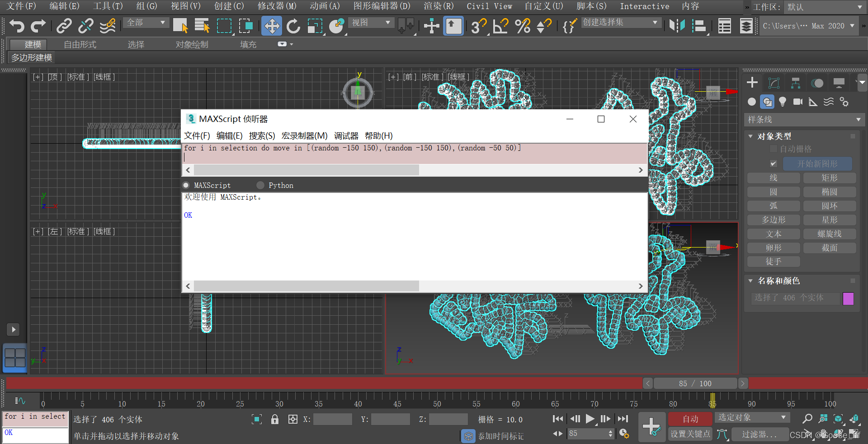Screen dimensions: 868x444
Task: Open the Scene Explorer toggle icon
Action: click(x=725, y=26)
